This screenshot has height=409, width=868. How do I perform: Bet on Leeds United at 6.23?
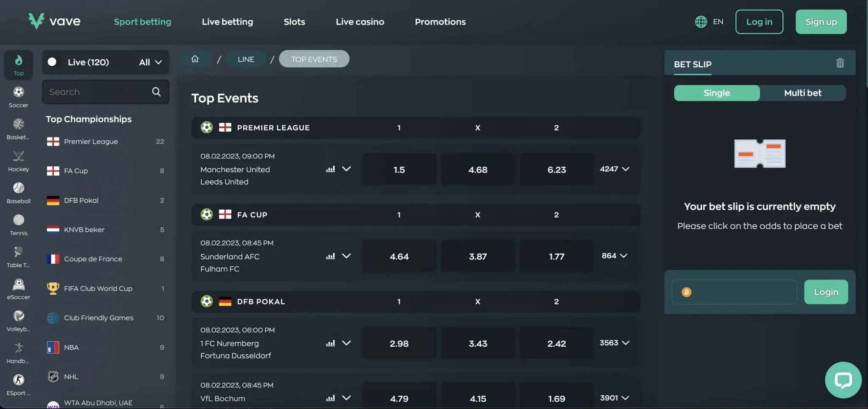556,169
